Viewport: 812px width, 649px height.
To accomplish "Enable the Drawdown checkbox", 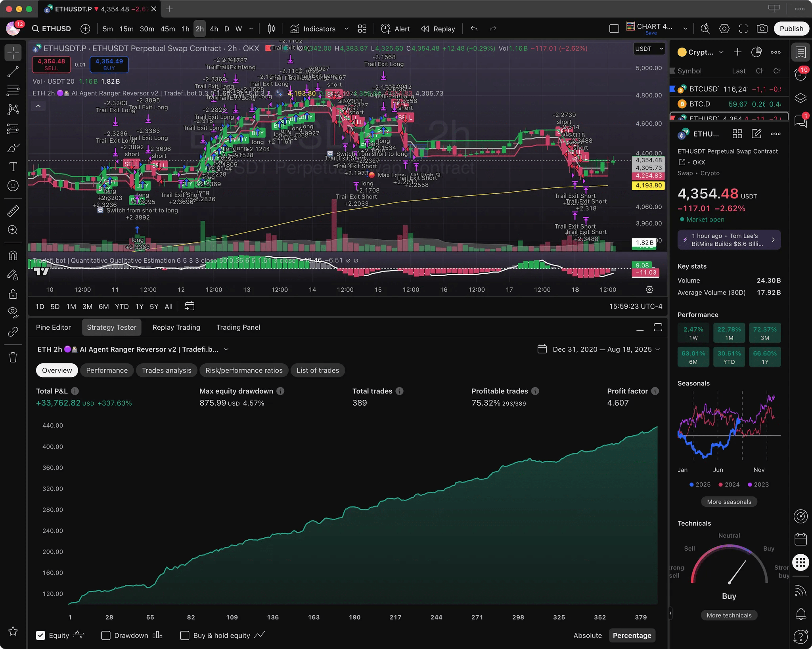I will point(106,635).
